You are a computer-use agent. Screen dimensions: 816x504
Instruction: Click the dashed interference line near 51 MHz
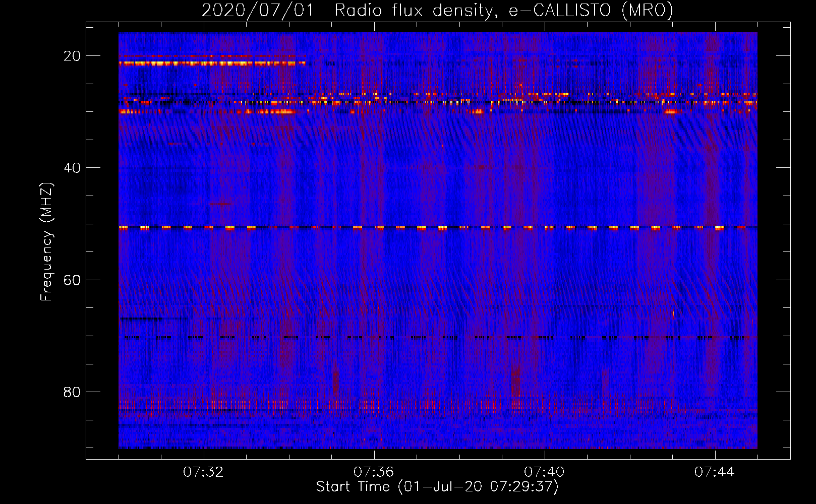438,228
